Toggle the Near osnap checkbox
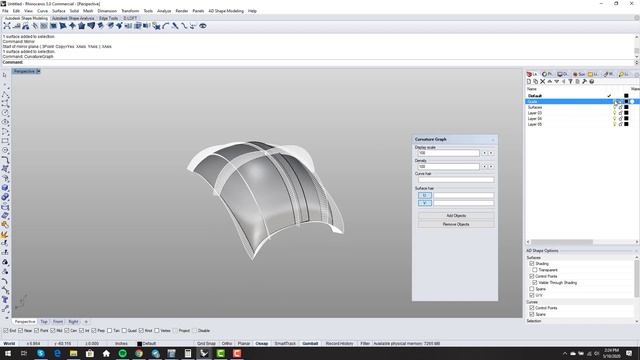 coord(20,331)
